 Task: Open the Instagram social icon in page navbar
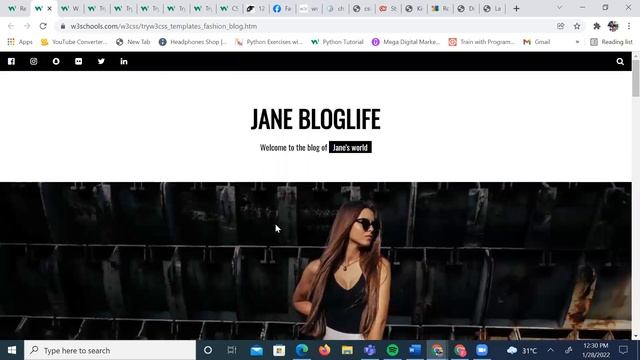pos(33,61)
